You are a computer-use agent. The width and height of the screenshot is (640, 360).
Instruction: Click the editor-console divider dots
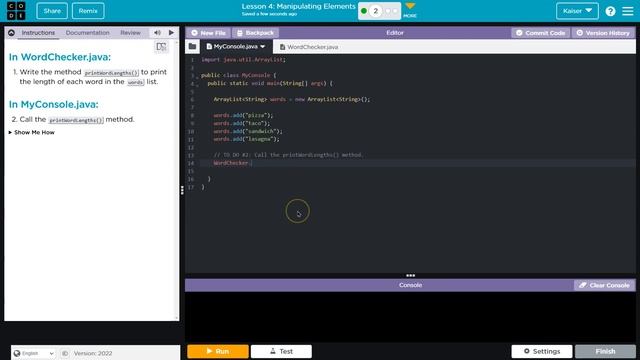[x=411, y=276]
